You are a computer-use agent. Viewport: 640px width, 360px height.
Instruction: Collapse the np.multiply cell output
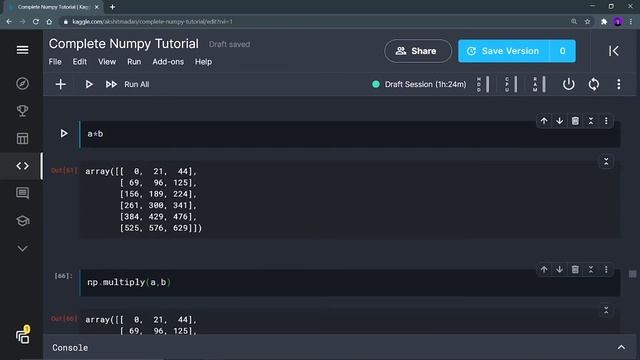(x=606, y=310)
